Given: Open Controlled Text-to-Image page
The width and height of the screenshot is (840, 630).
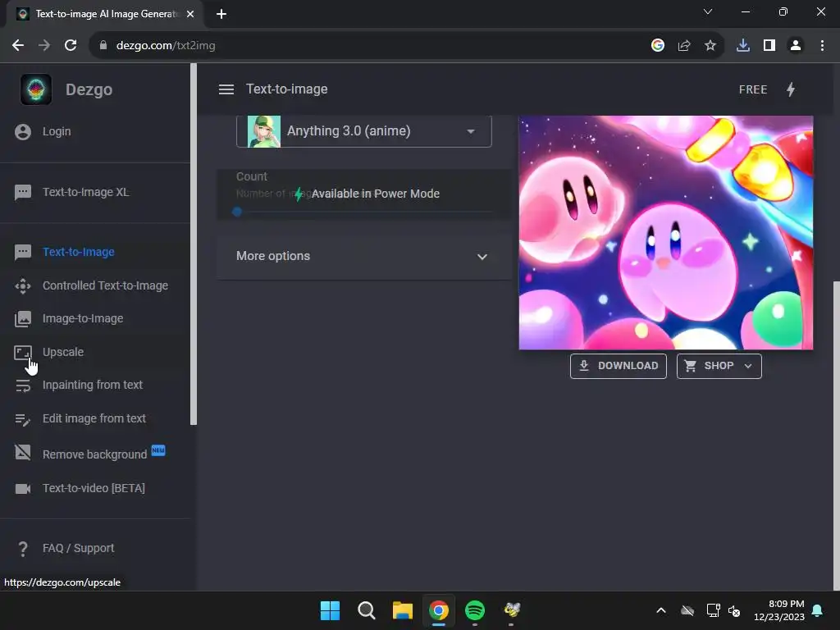Looking at the screenshot, I should (x=105, y=286).
